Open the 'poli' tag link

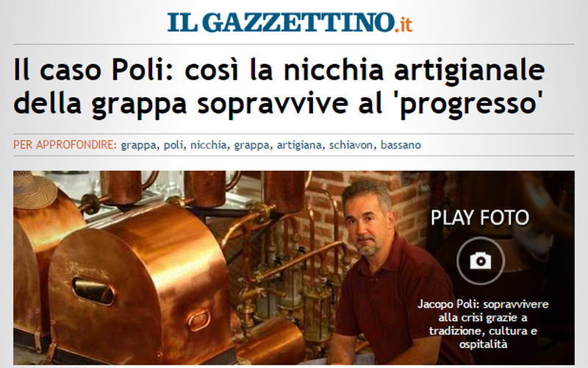point(173,145)
